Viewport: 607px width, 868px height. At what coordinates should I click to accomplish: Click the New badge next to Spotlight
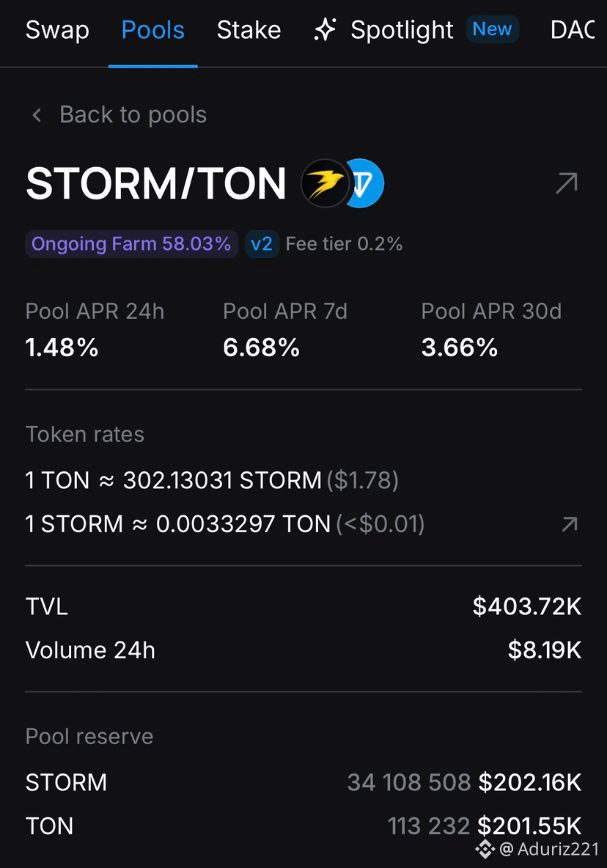pyautogui.click(x=493, y=29)
